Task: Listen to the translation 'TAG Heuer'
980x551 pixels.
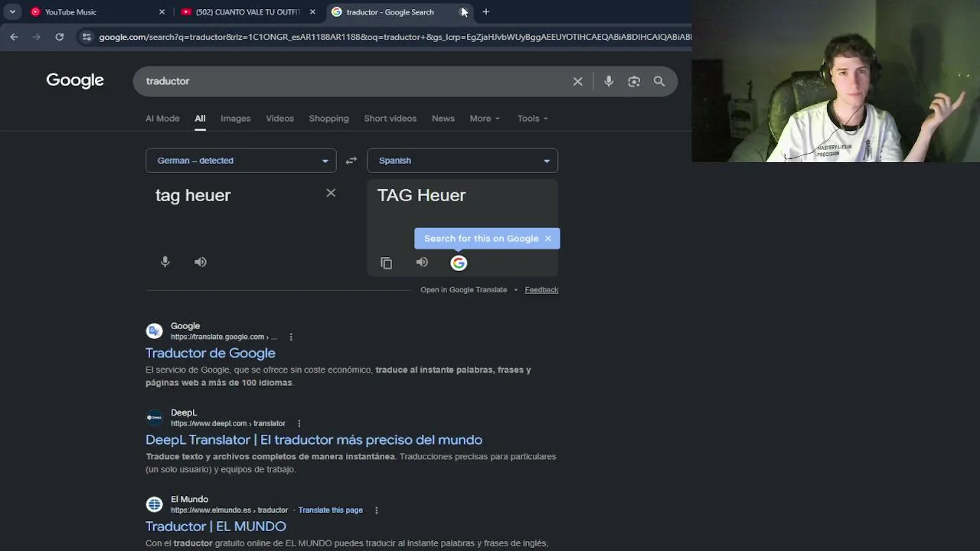Action: point(422,262)
